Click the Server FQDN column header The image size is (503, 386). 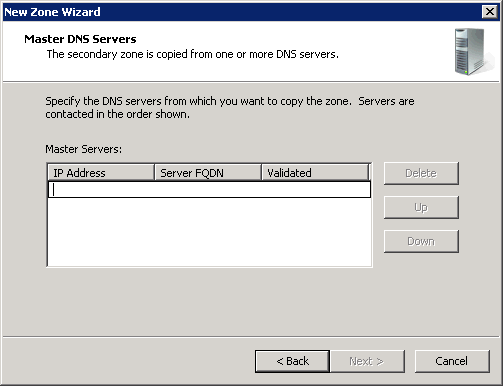coord(208,173)
